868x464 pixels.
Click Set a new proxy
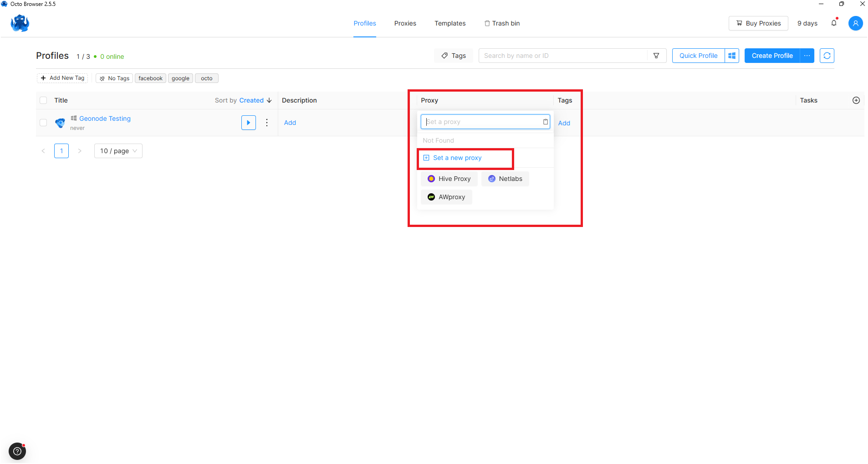point(457,158)
